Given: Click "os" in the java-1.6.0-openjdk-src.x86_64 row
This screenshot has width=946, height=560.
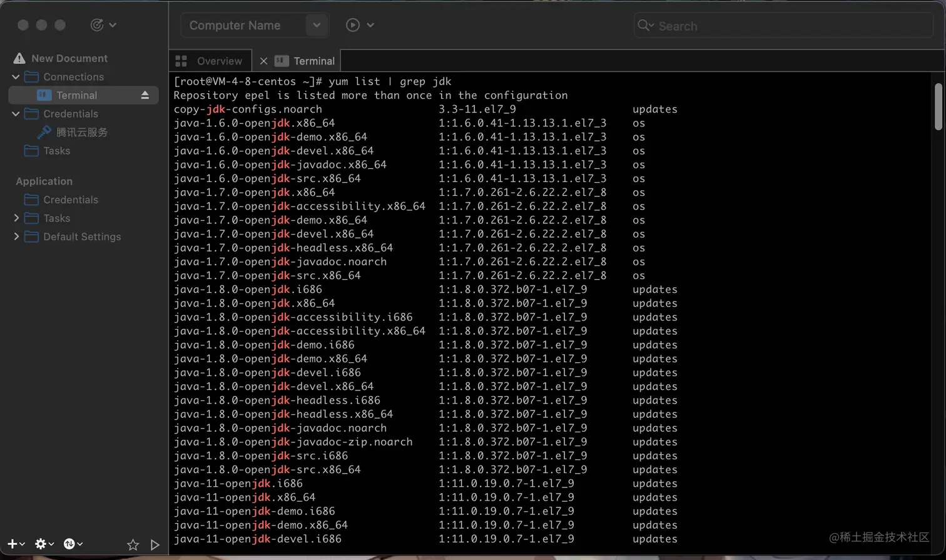Looking at the screenshot, I should click(x=639, y=178).
